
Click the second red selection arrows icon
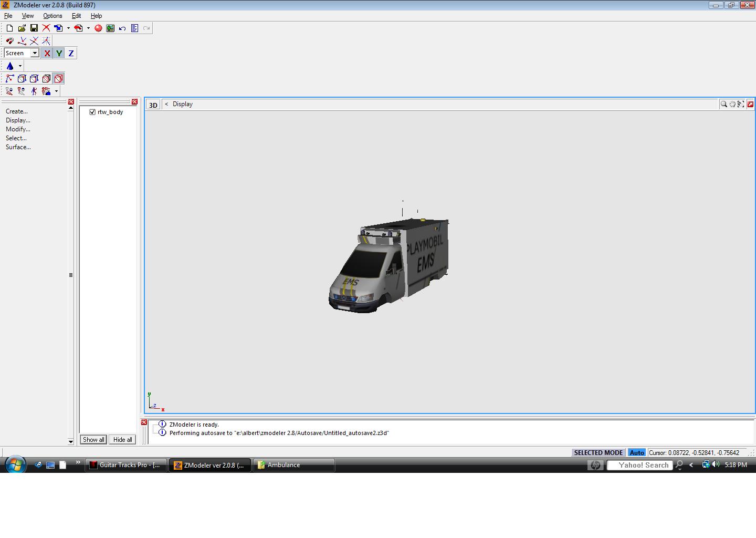22,91
